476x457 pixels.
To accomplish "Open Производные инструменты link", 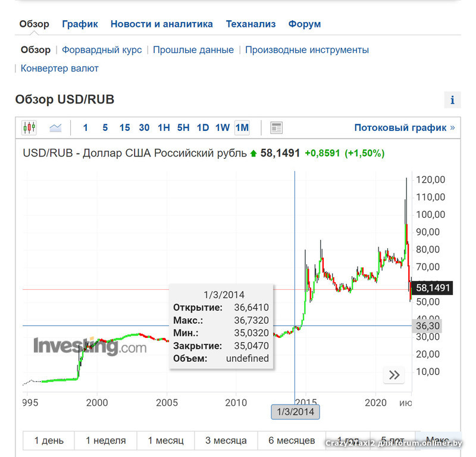I will [307, 50].
